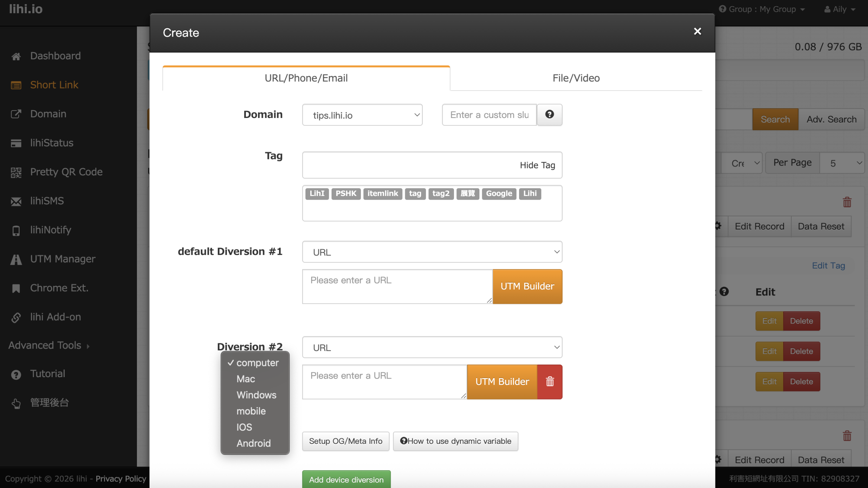The width and height of the screenshot is (868, 488).
Task: Toggle the Hide Tag option
Action: (x=537, y=165)
